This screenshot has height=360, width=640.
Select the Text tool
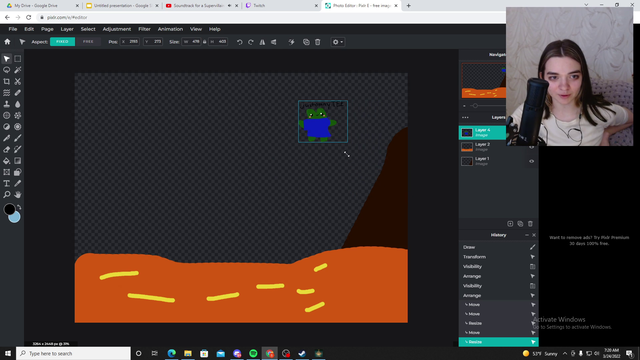[7, 184]
